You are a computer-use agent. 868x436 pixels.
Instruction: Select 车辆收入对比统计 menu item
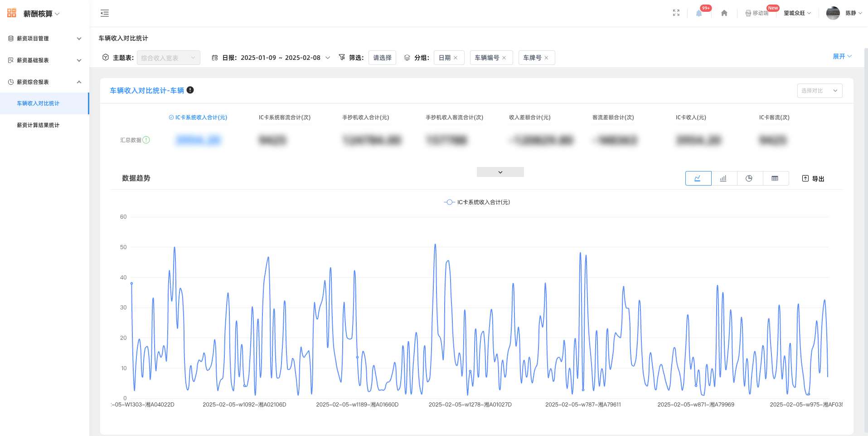click(38, 103)
